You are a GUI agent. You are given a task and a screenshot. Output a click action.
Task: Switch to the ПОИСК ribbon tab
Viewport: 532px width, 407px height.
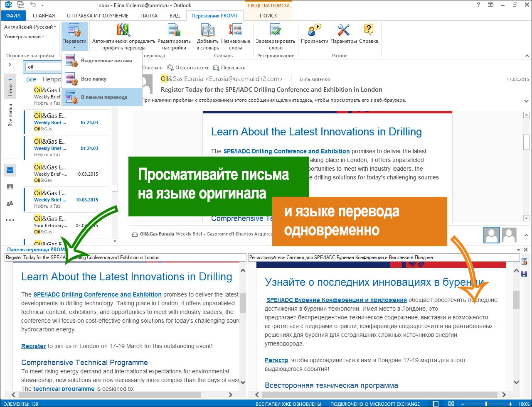[268, 16]
